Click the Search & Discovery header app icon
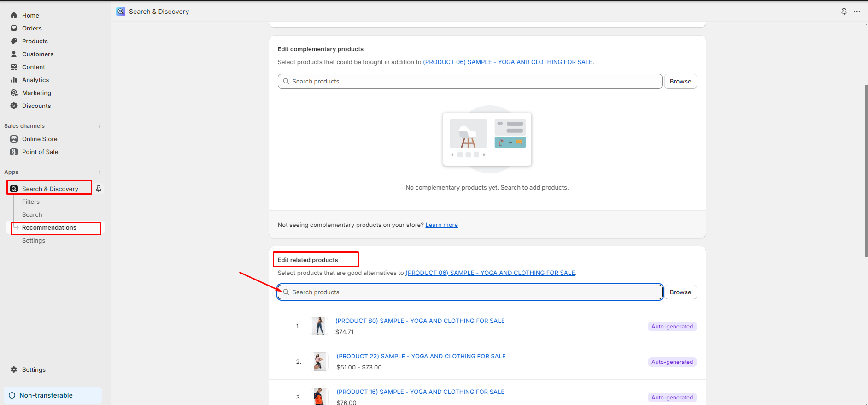 point(121,12)
